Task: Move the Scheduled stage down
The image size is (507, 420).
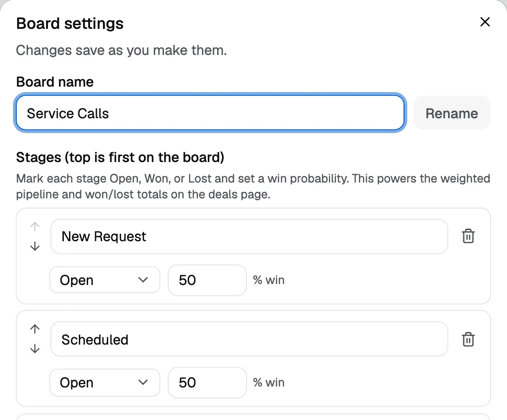Action: [35, 349]
